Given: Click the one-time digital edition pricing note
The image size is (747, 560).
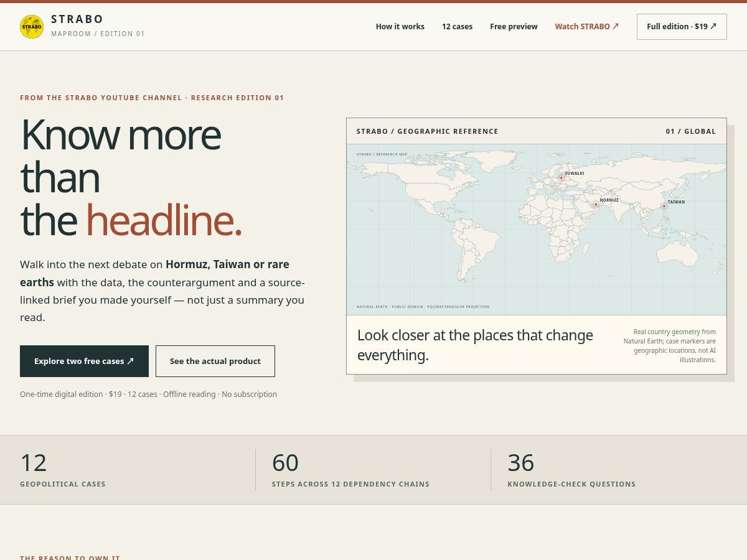Looking at the screenshot, I should coord(148,394).
